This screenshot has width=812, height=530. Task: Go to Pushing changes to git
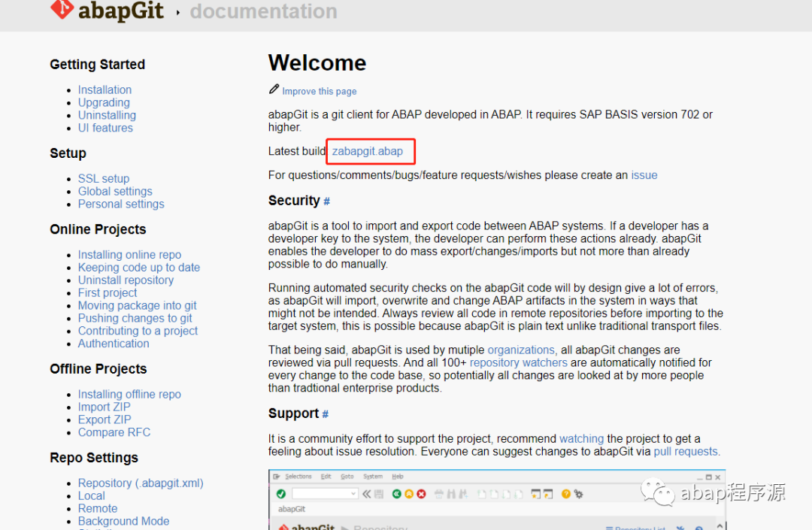[135, 318]
